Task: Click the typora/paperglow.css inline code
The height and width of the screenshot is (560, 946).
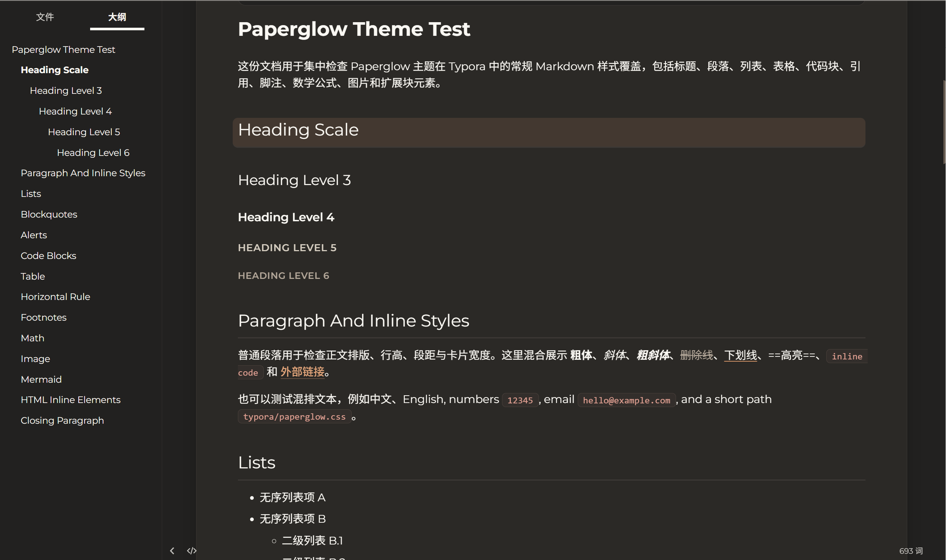Action: coord(295,417)
